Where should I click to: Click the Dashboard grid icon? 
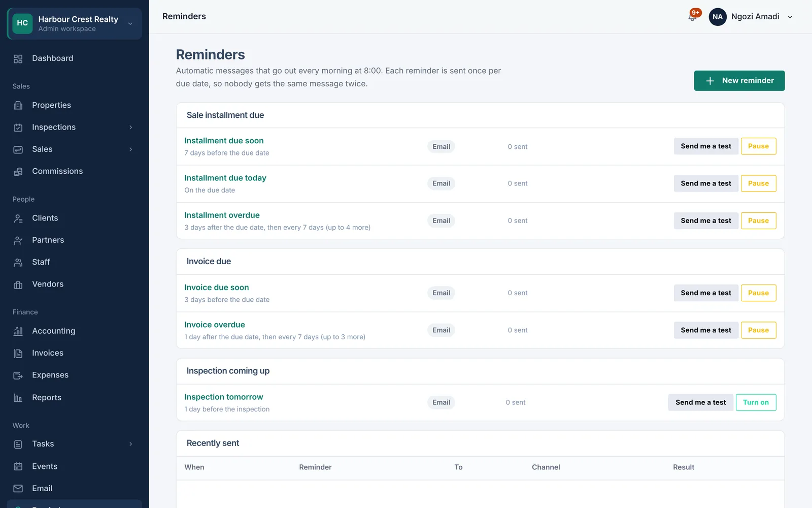(18, 59)
